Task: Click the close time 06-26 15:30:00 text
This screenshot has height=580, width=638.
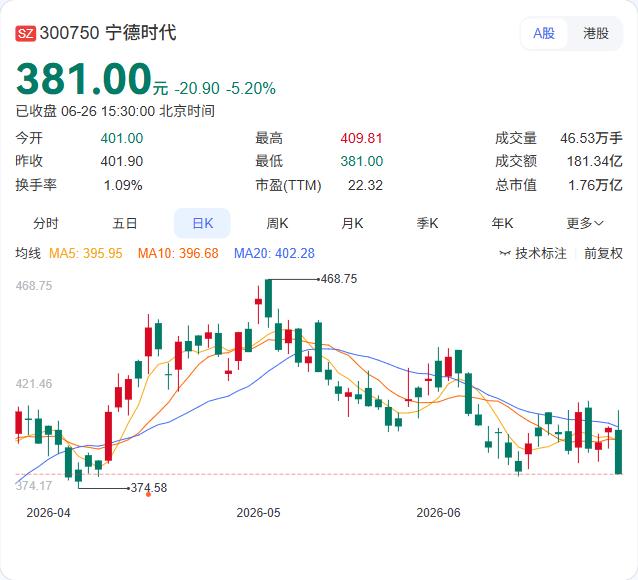Action: click(107, 111)
